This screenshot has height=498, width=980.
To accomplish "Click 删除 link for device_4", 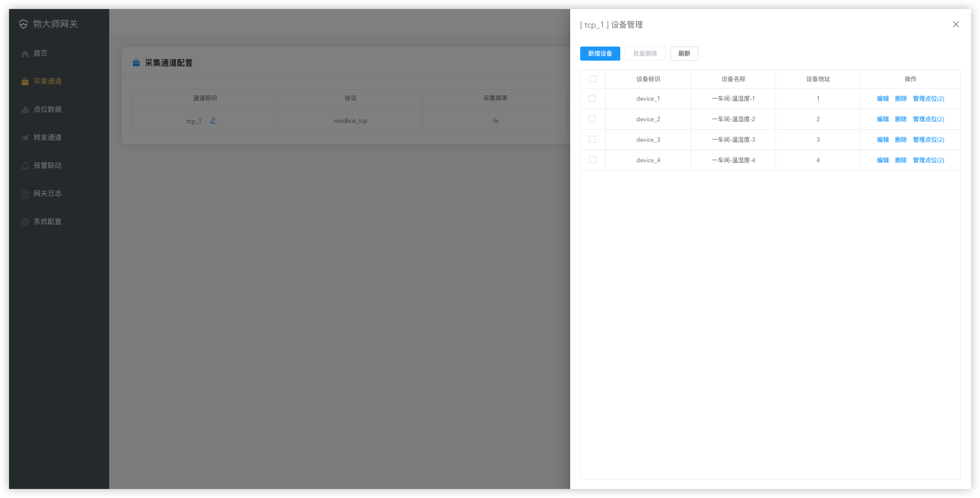I will tap(900, 160).
